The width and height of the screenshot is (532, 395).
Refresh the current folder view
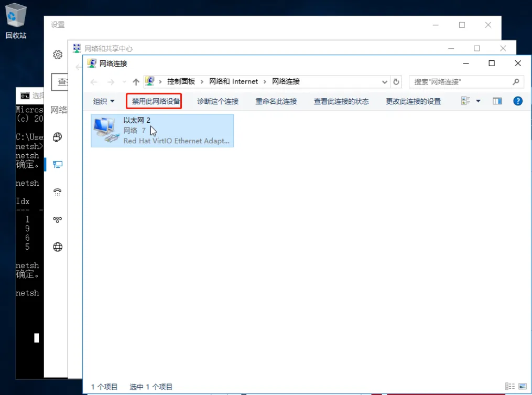tap(397, 81)
